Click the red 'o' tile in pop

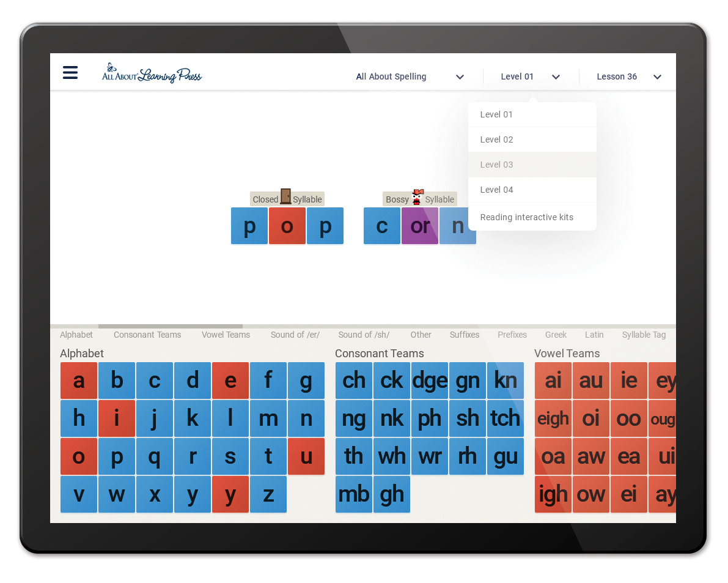coord(287,226)
